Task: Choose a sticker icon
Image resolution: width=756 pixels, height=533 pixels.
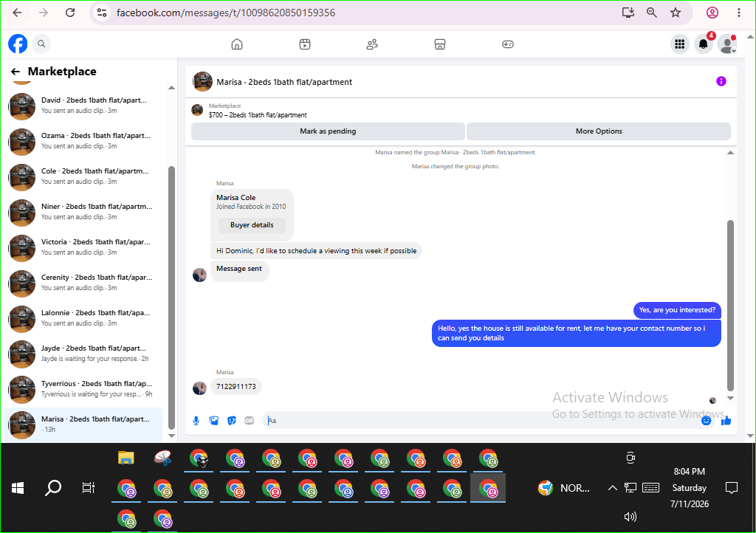Action: pos(232,421)
